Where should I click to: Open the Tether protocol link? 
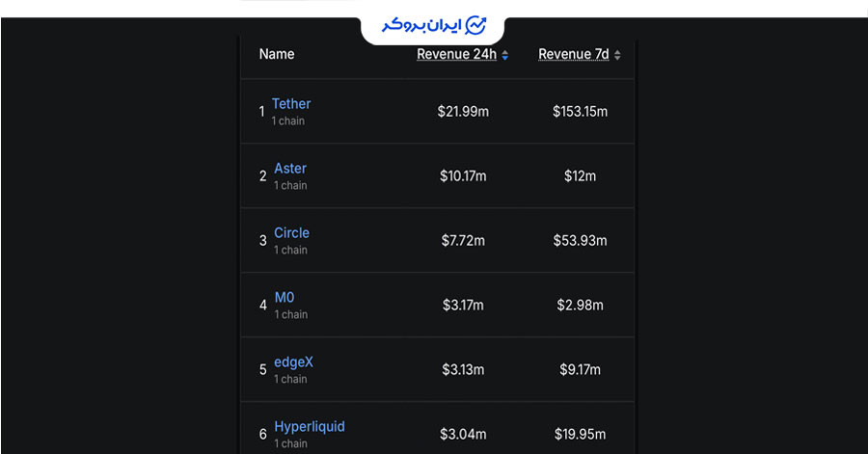[291, 104]
